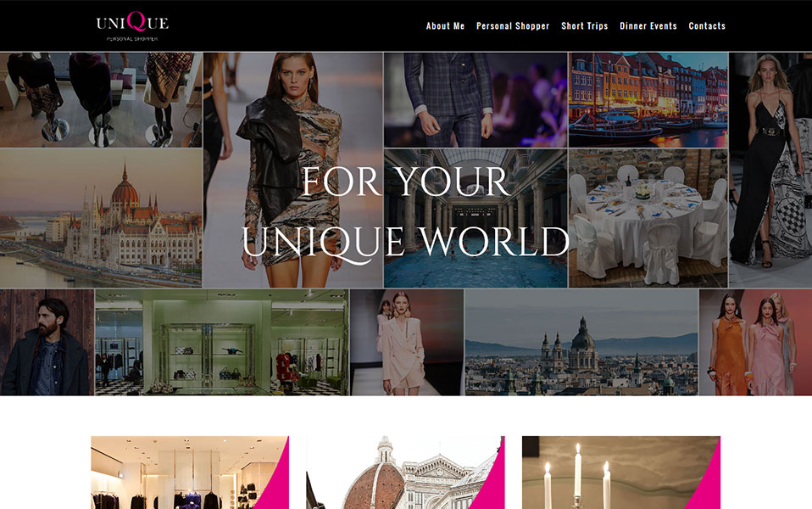
Task: Click the Unique Personal Shopper logo
Action: coord(132,25)
